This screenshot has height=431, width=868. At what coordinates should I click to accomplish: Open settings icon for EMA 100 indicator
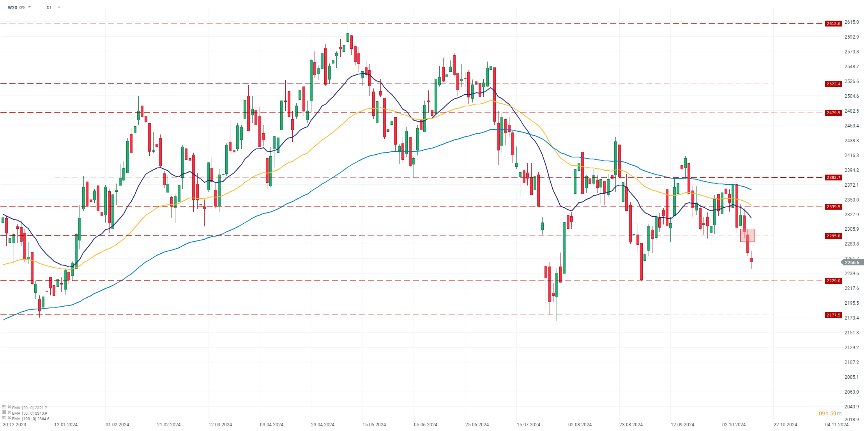(4, 418)
